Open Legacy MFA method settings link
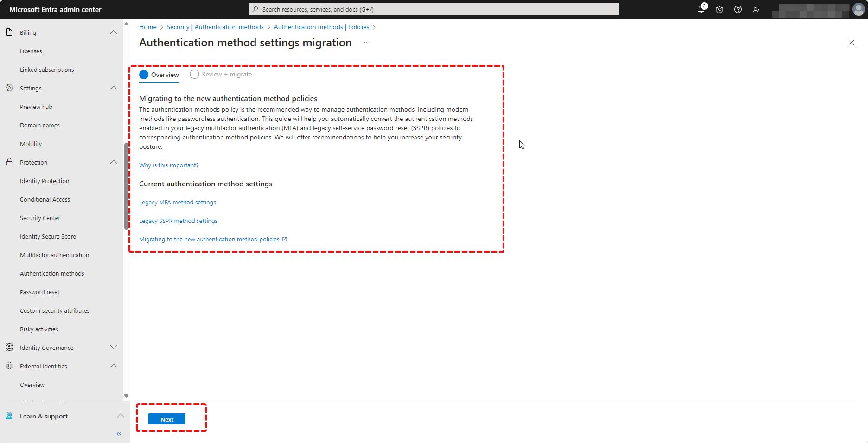The image size is (868, 443). 178,203
